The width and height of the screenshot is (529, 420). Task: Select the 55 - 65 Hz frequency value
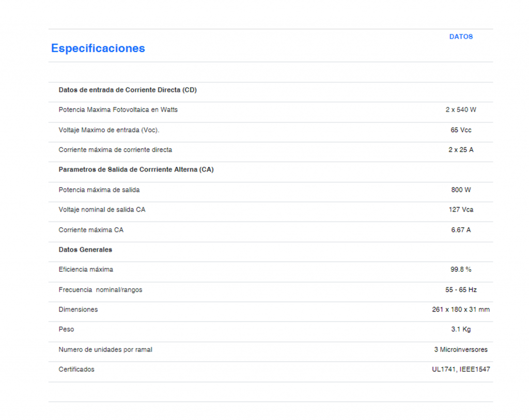coord(461,290)
